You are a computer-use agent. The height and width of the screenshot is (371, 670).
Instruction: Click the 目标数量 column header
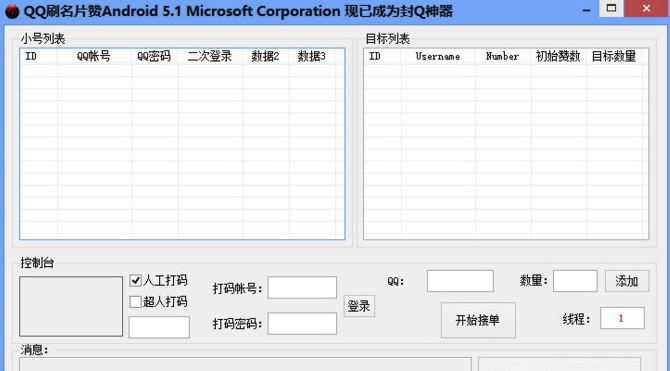tap(614, 56)
